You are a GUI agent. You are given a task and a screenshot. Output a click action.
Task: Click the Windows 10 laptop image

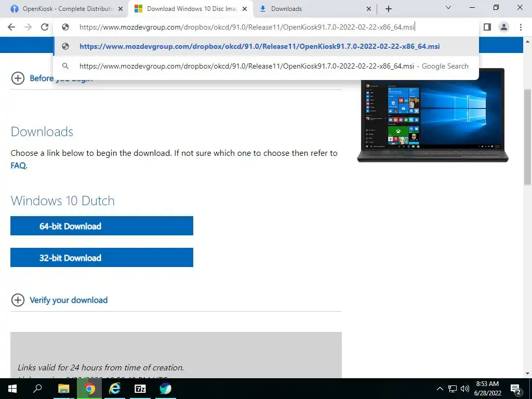433,115
